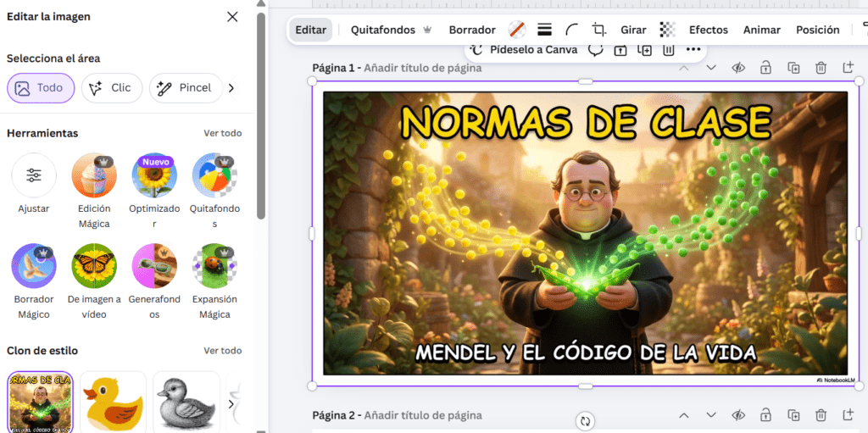868x433 pixels.
Task: Open the Borrador Mágico tool
Action: coord(34,266)
